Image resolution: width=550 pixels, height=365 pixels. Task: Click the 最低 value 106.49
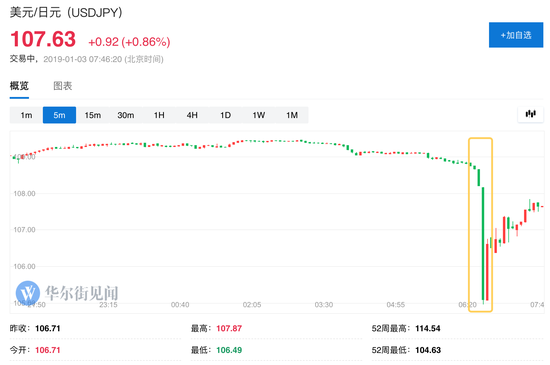(x=229, y=350)
